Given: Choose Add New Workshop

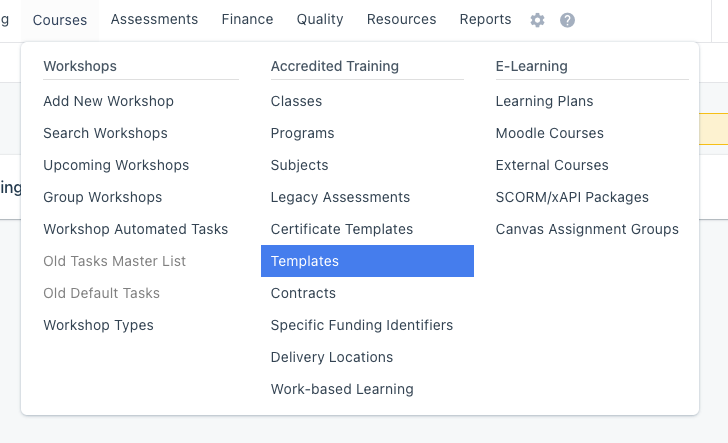Looking at the screenshot, I should [108, 101].
